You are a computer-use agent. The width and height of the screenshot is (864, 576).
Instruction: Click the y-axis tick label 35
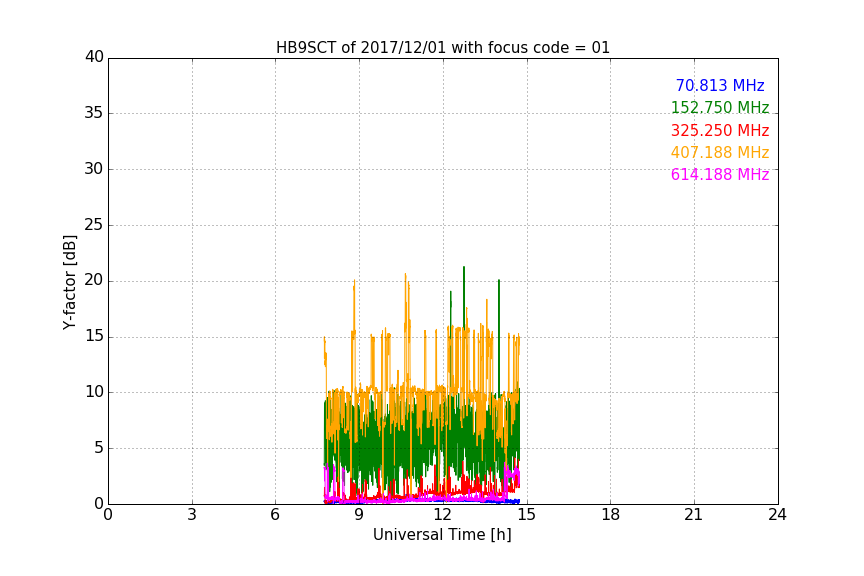pyautogui.click(x=94, y=113)
